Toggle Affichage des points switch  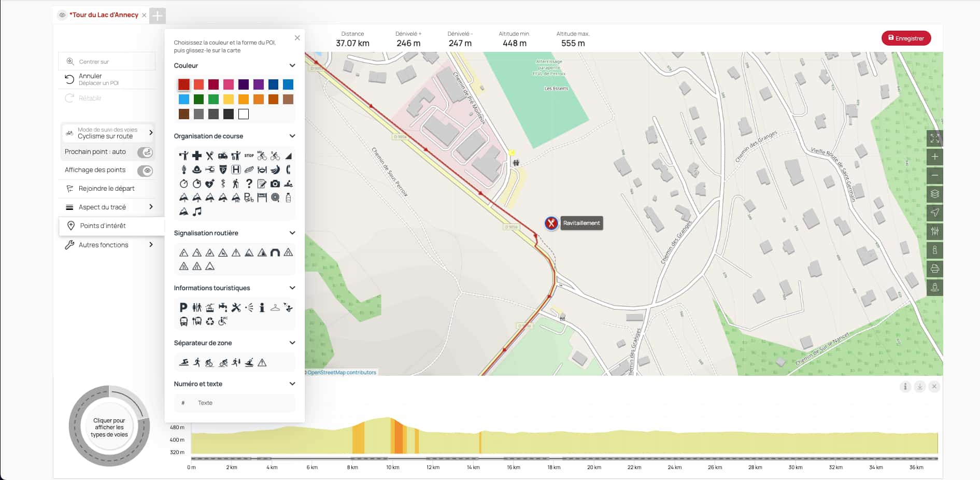click(145, 171)
